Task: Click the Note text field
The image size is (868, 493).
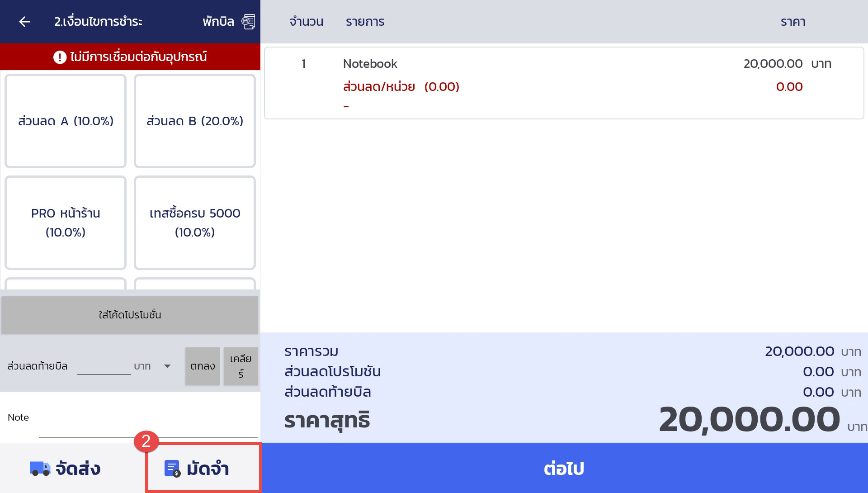Action: click(148, 425)
